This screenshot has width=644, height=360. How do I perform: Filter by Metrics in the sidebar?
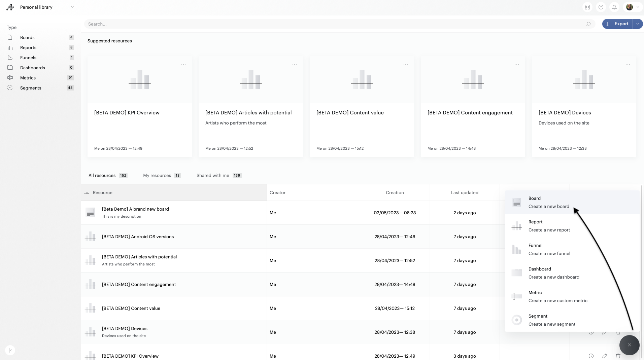pos(28,78)
